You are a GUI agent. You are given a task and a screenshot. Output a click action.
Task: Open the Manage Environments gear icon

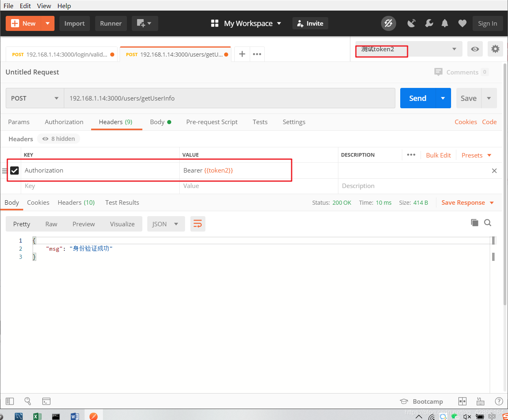tap(495, 49)
